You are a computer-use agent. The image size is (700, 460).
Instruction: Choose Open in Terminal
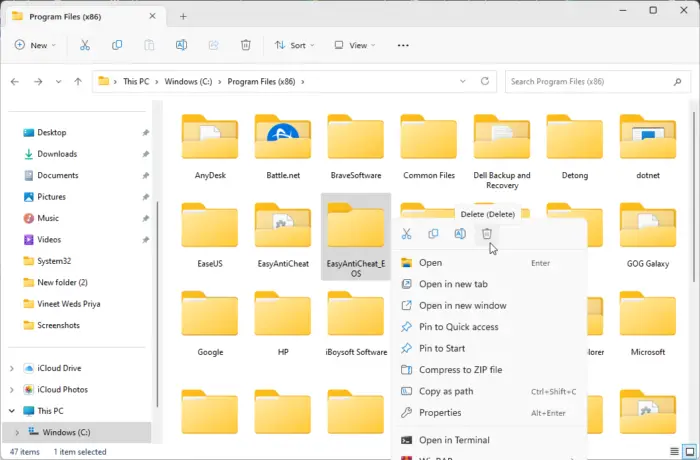click(x=489, y=440)
